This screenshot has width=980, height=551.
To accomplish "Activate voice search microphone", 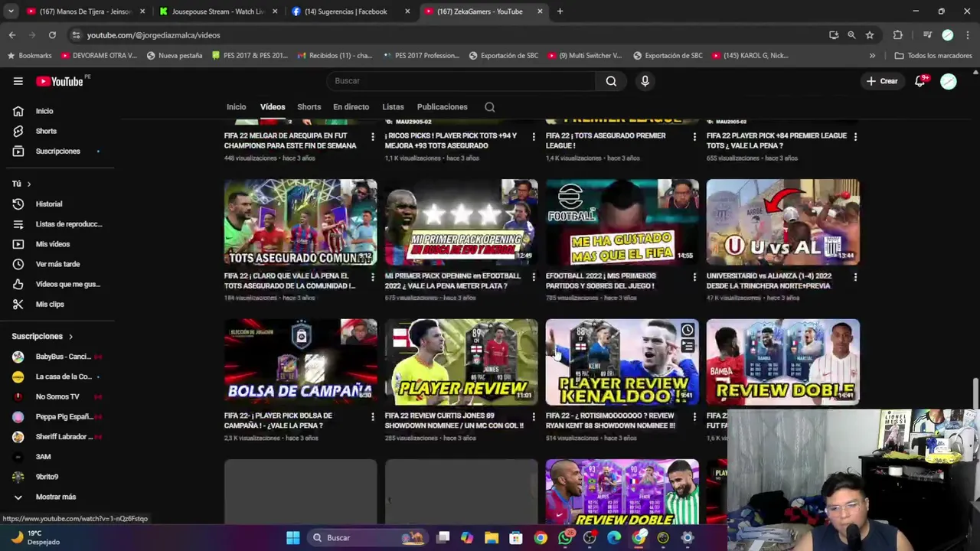I will (645, 81).
